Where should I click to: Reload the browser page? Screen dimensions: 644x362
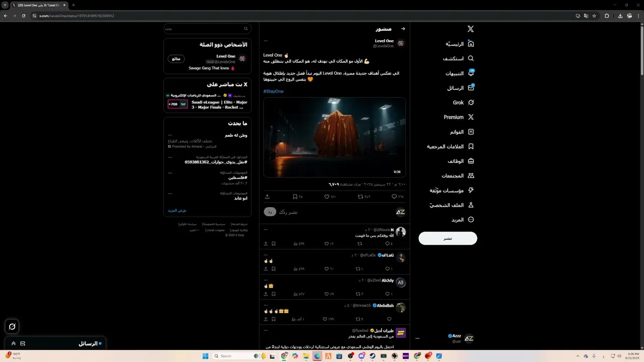(x=23, y=16)
